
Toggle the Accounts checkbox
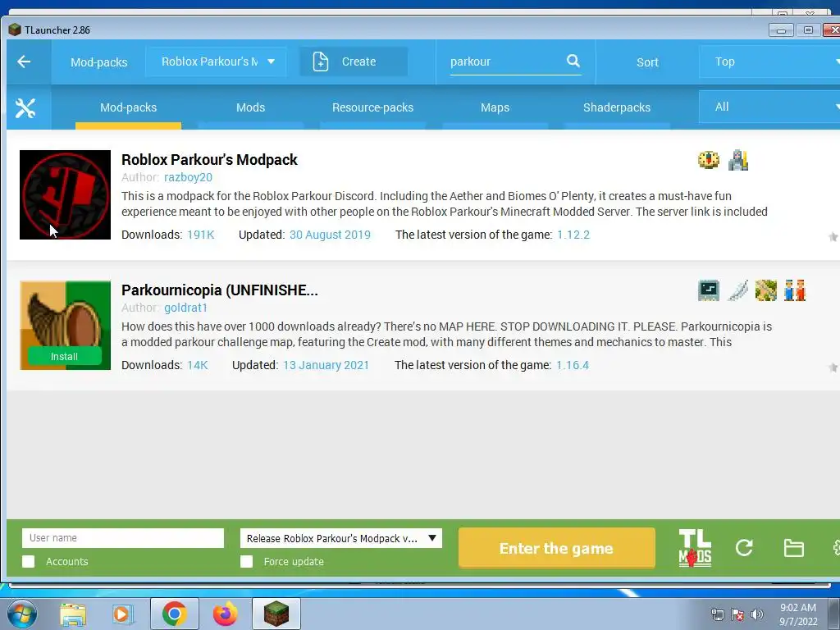point(29,561)
